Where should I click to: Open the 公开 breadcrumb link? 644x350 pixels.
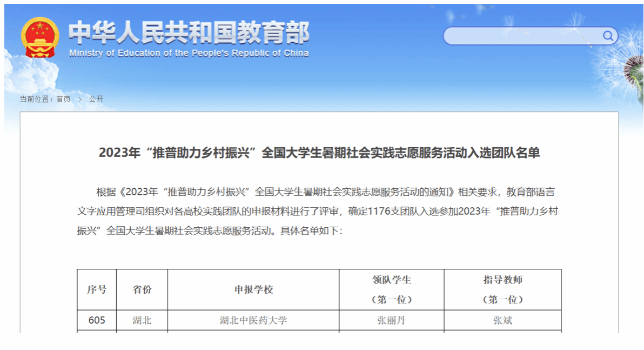(x=96, y=99)
